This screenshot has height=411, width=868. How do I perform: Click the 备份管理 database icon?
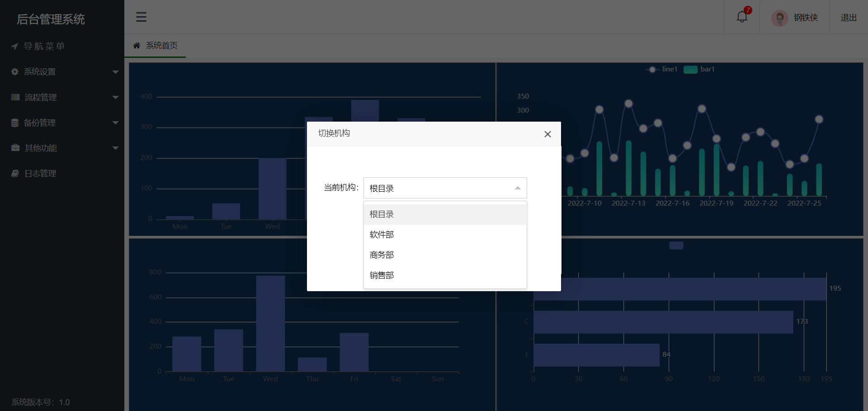pos(14,122)
